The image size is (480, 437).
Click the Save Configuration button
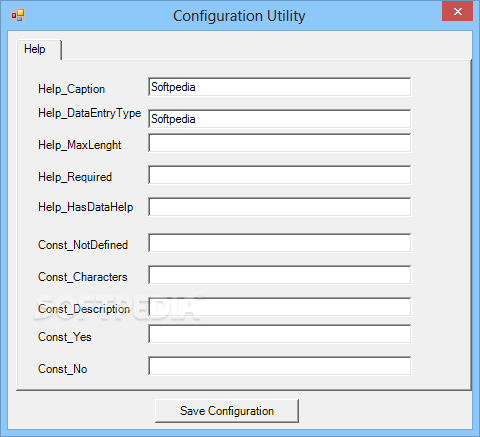coord(227,411)
